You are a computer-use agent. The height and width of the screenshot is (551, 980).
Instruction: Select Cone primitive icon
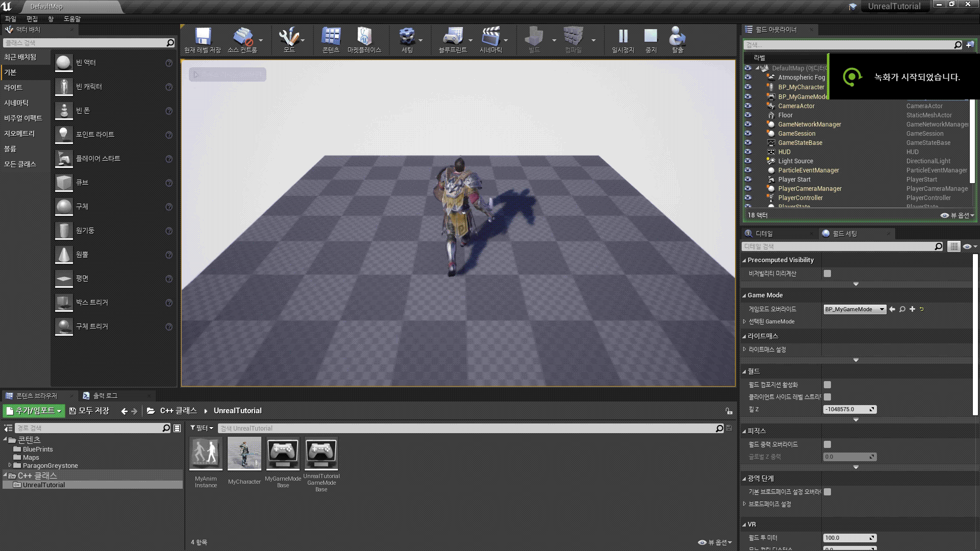[64, 255]
